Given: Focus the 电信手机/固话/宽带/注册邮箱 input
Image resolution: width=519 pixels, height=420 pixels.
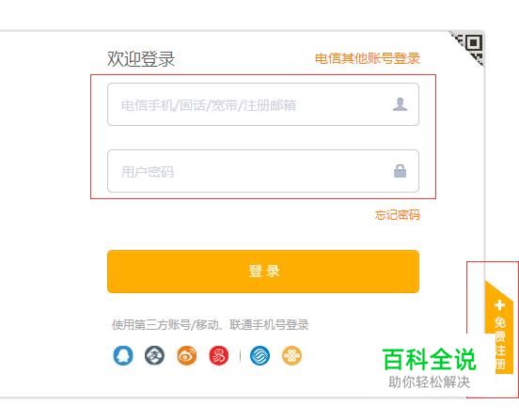Looking at the screenshot, I should pos(263,104).
